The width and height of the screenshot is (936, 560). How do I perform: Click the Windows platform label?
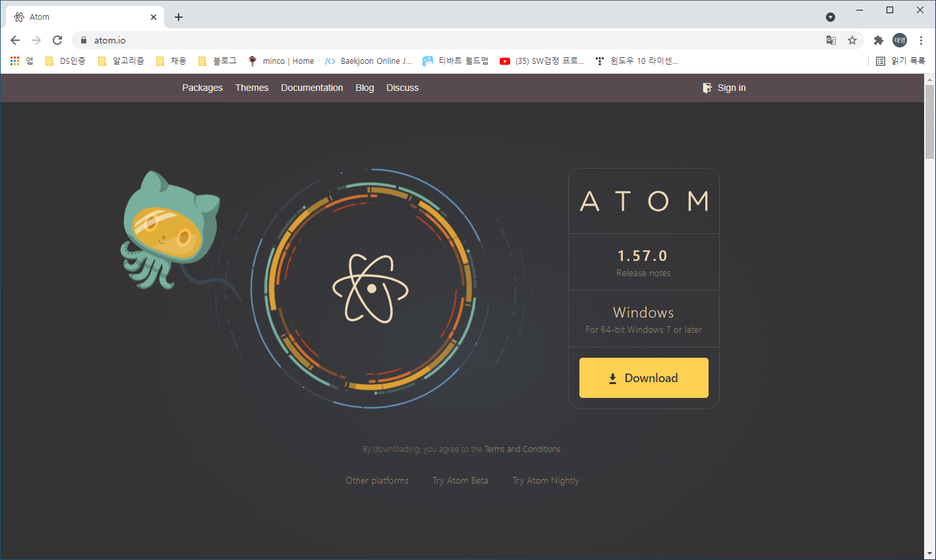(x=643, y=312)
